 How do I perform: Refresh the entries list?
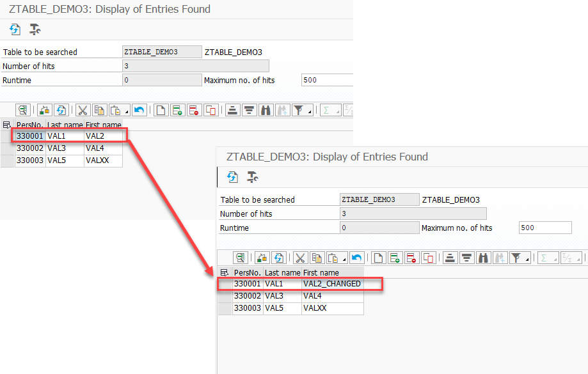click(278, 258)
